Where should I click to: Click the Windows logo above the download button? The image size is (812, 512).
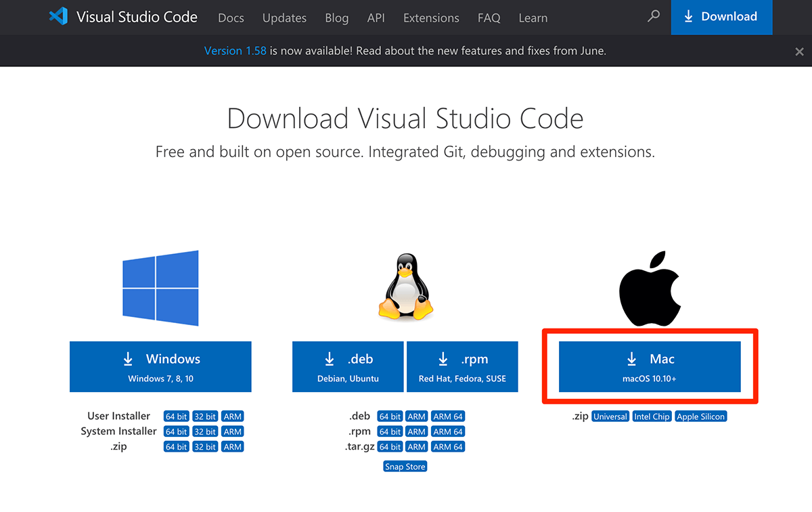pyautogui.click(x=160, y=288)
